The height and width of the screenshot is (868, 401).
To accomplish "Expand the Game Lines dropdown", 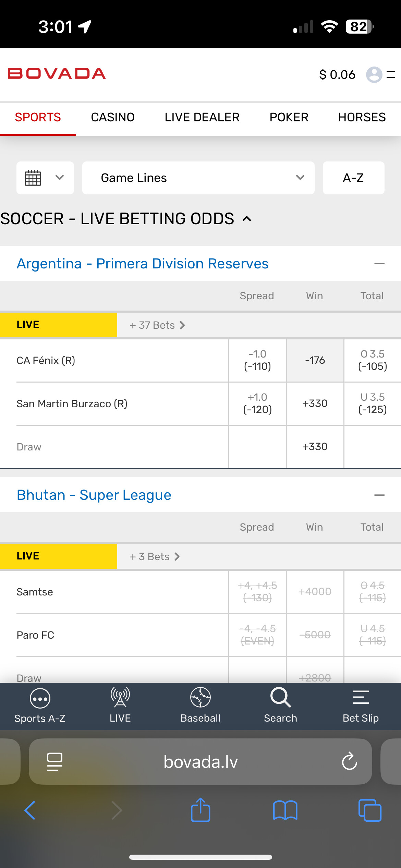I will [x=198, y=178].
